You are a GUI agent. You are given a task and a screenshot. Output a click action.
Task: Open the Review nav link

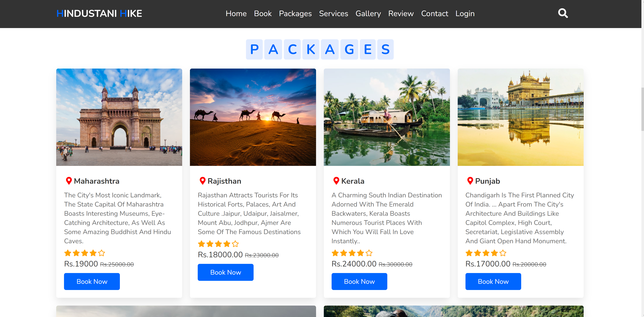401,14
